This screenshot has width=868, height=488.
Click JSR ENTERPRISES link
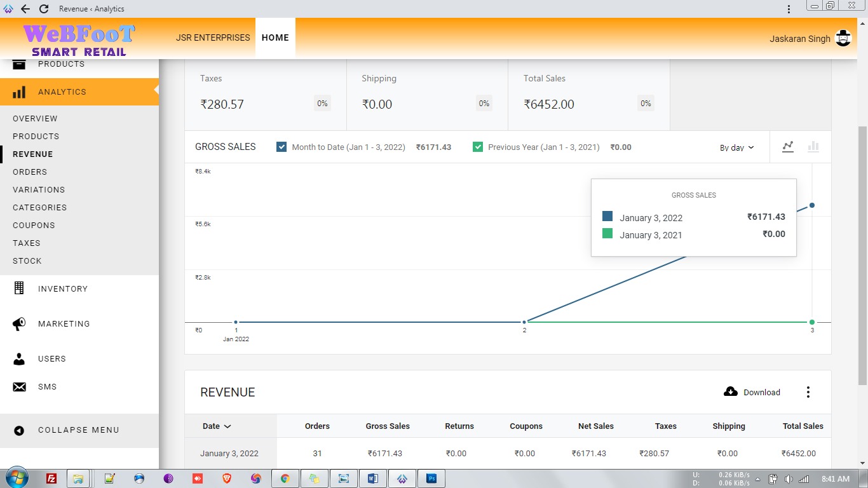(213, 37)
